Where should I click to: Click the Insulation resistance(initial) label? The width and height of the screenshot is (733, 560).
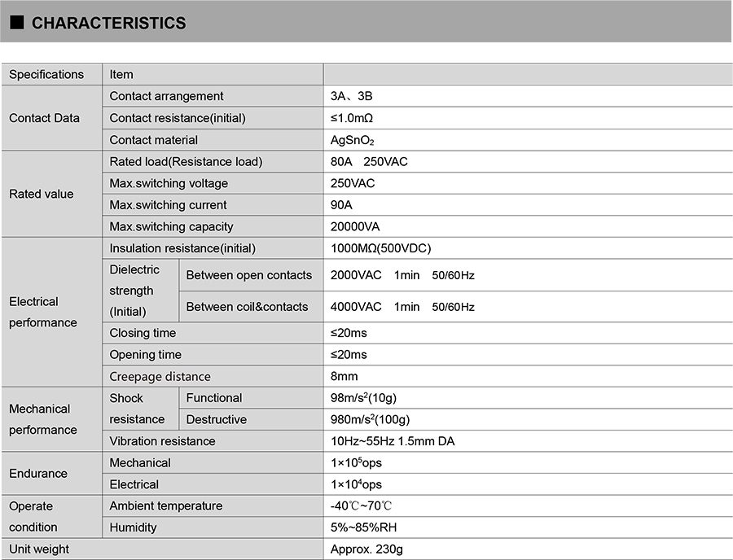point(182,248)
